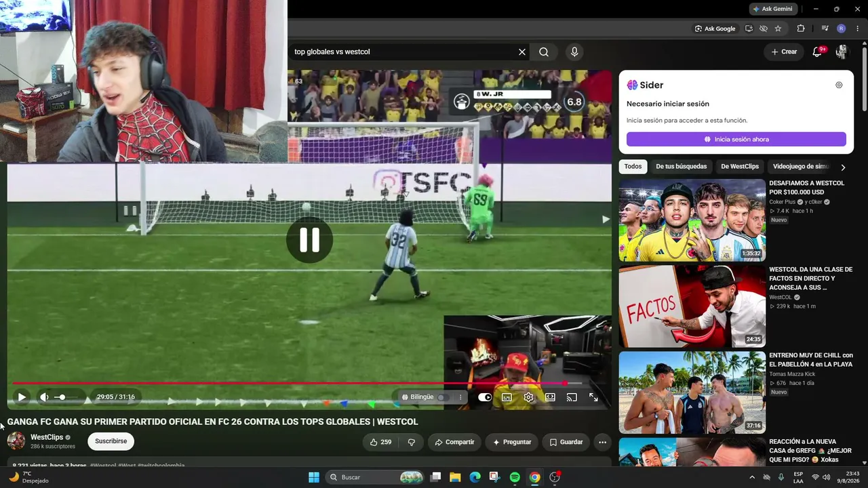Open YouTube notifications bell
The image size is (868, 488).
817,52
